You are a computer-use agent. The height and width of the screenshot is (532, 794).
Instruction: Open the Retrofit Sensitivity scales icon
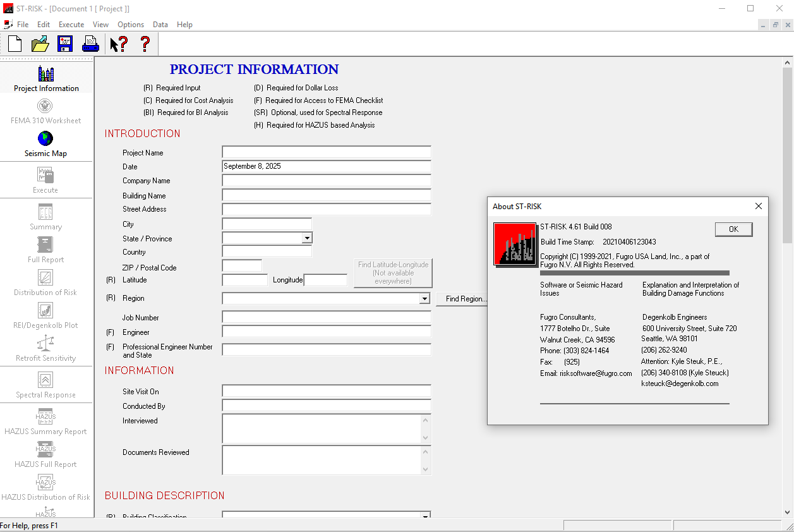tap(45, 343)
